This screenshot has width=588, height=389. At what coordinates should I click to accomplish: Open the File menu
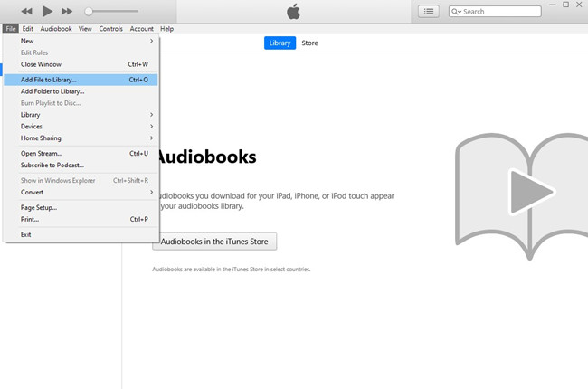pyautogui.click(x=11, y=29)
